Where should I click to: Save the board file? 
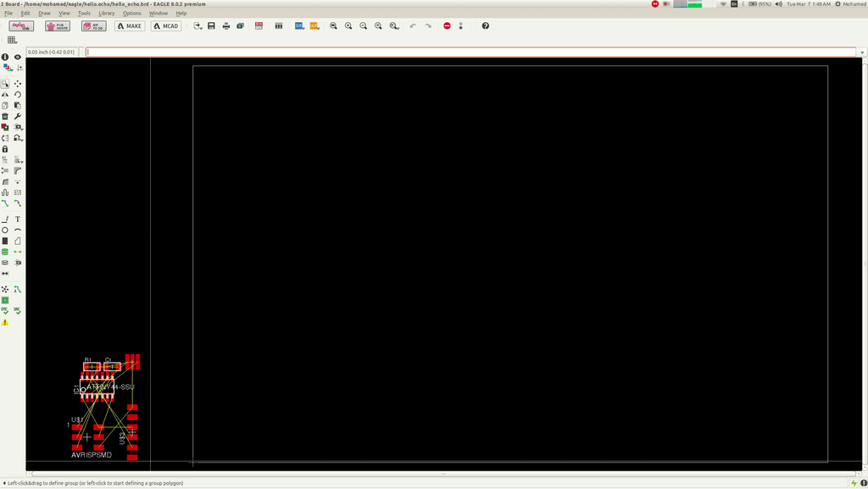tap(211, 26)
